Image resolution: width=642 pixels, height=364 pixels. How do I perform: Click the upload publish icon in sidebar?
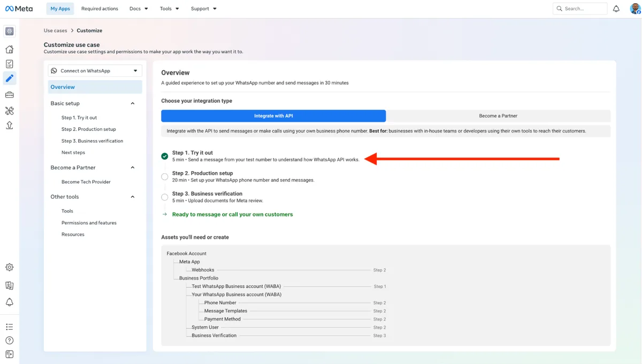(9, 125)
